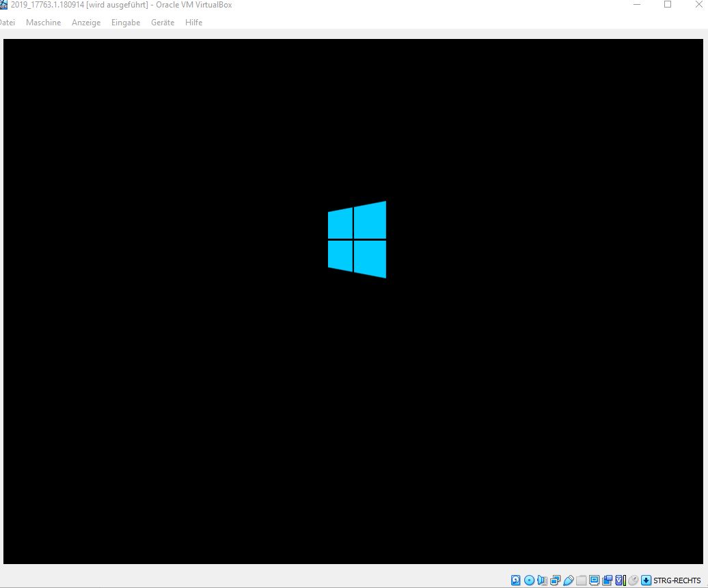Click the Windows logo in the VM screen
The height and width of the screenshot is (588, 708).
357,239
